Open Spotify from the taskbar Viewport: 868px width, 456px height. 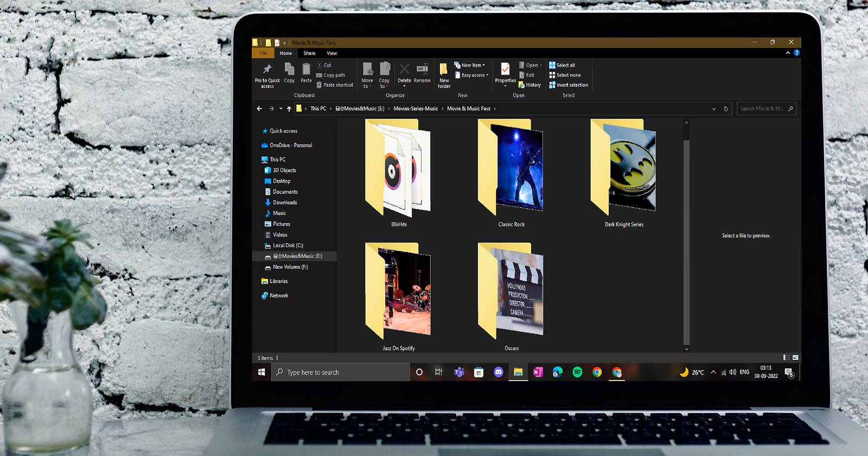[577, 372]
